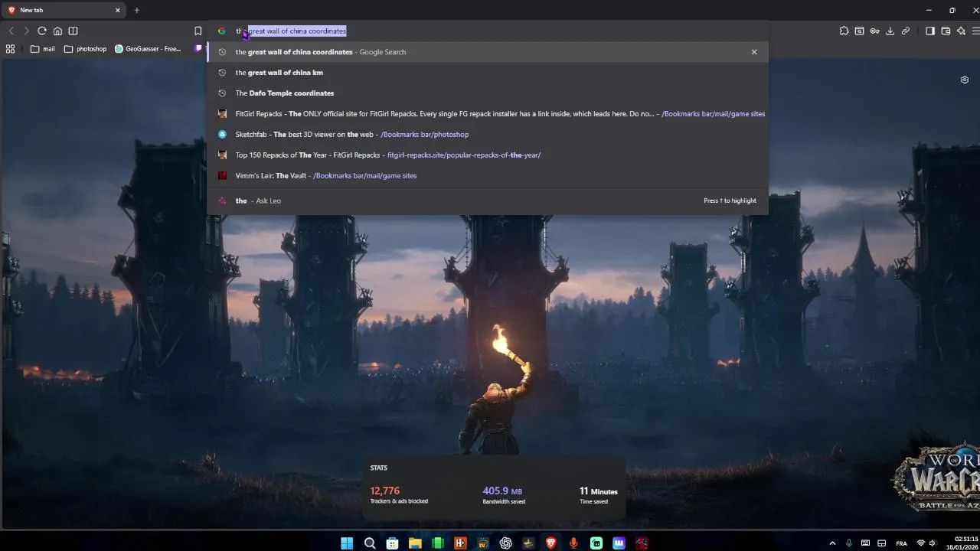Open the mail bookmarks folder

click(x=43, y=48)
